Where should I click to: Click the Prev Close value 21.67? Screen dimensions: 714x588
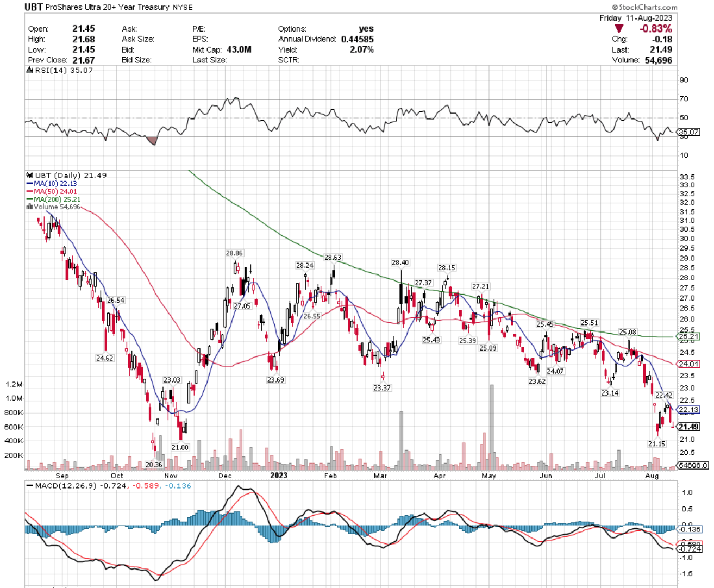click(x=84, y=60)
